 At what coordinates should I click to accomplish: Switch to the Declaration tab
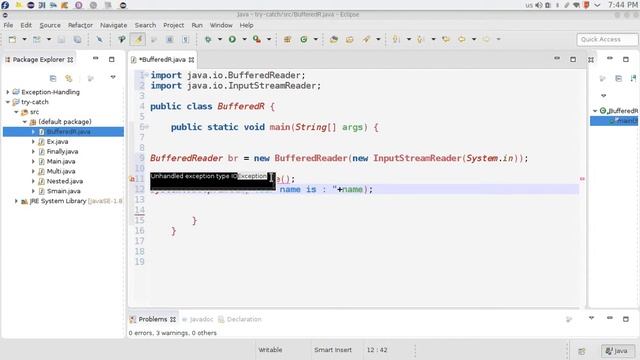click(x=240, y=319)
